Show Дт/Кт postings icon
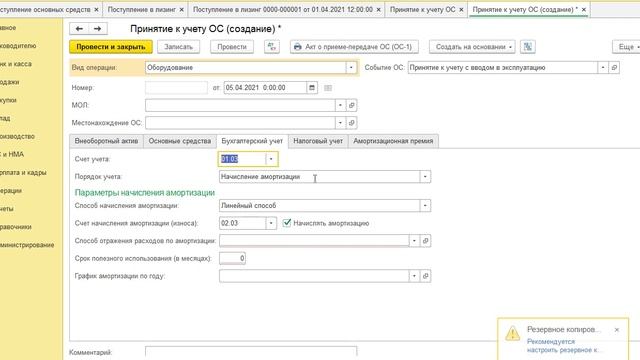 pyautogui.click(x=272, y=47)
